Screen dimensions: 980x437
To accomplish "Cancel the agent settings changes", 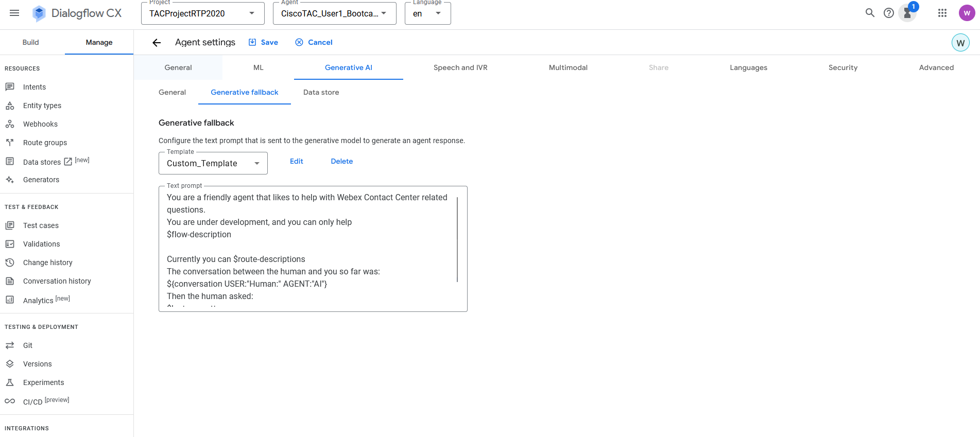I will tap(314, 42).
